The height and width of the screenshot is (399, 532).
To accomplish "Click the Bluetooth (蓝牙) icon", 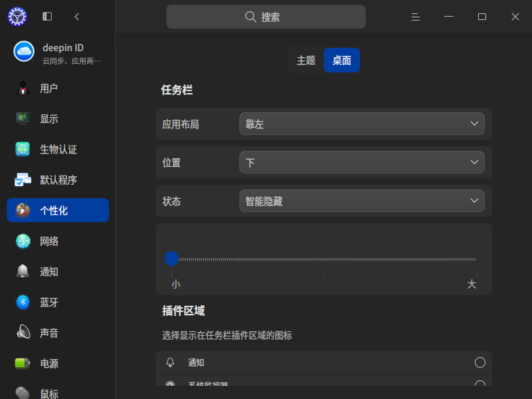I will (23, 302).
